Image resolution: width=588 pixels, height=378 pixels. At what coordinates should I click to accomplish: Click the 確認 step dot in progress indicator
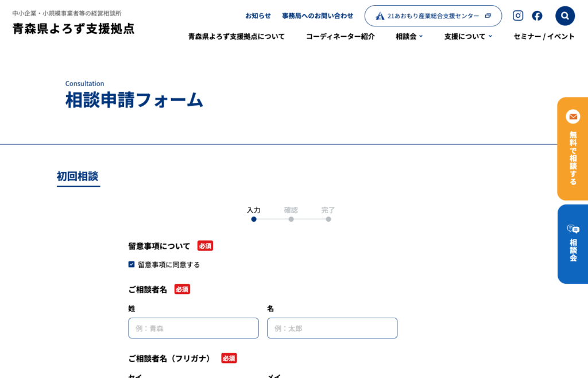click(291, 219)
